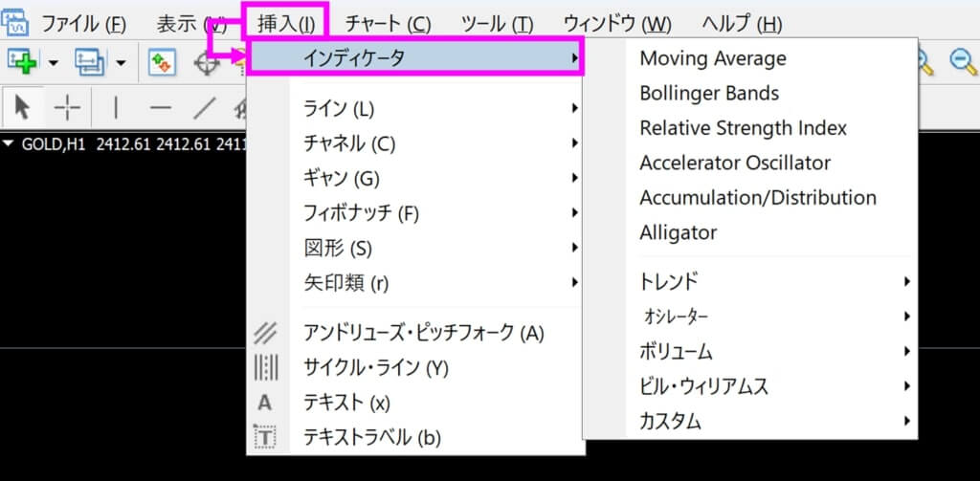
Task: Click the text label T icon
Action: coord(265,436)
